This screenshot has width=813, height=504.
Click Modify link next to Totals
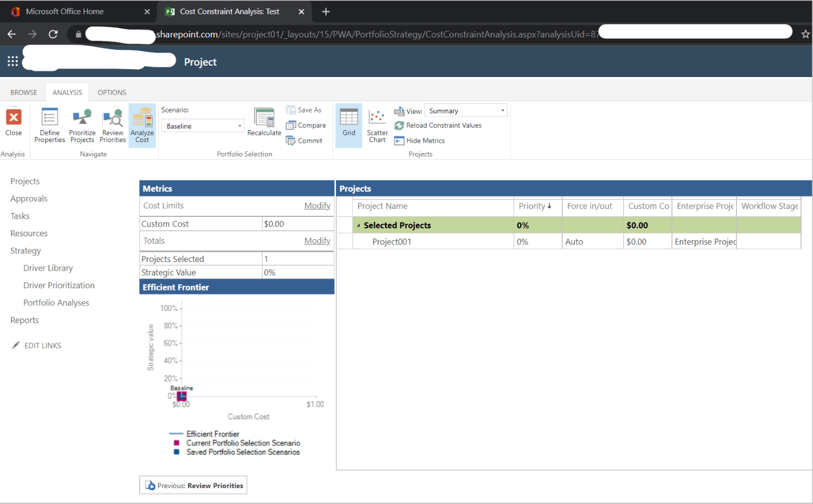[x=317, y=241]
